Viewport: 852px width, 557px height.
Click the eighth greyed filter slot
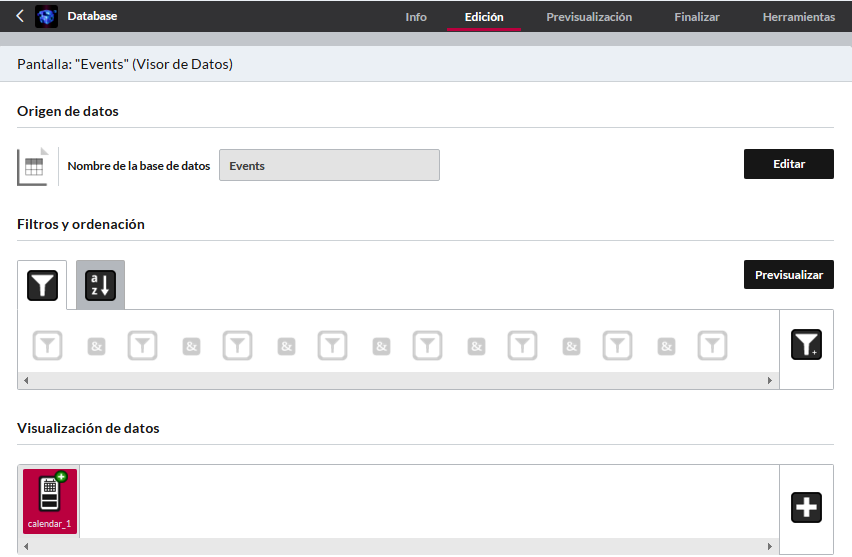pos(712,346)
